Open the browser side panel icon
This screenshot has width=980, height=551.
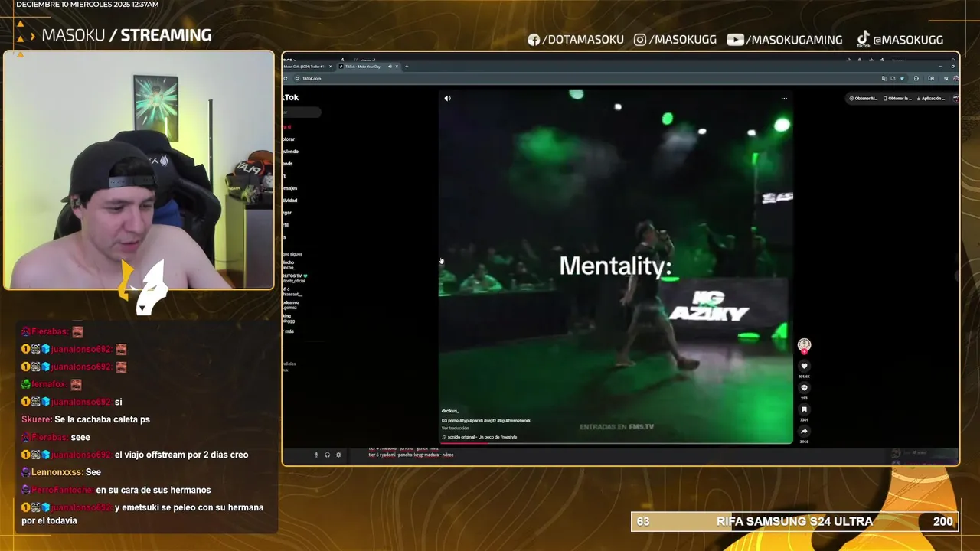click(x=931, y=78)
